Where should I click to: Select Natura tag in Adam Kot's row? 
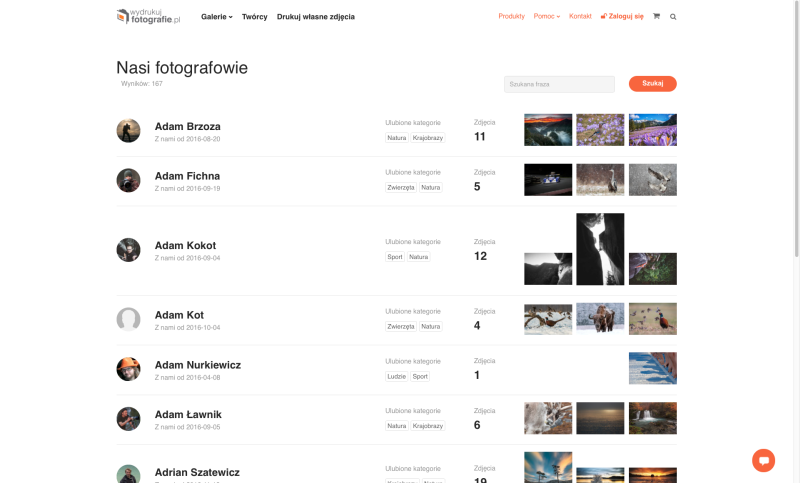pyautogui.click(x=431, y=326)
